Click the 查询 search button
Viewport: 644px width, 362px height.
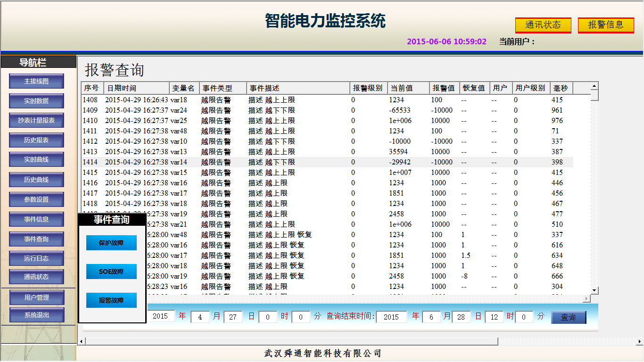569,317
